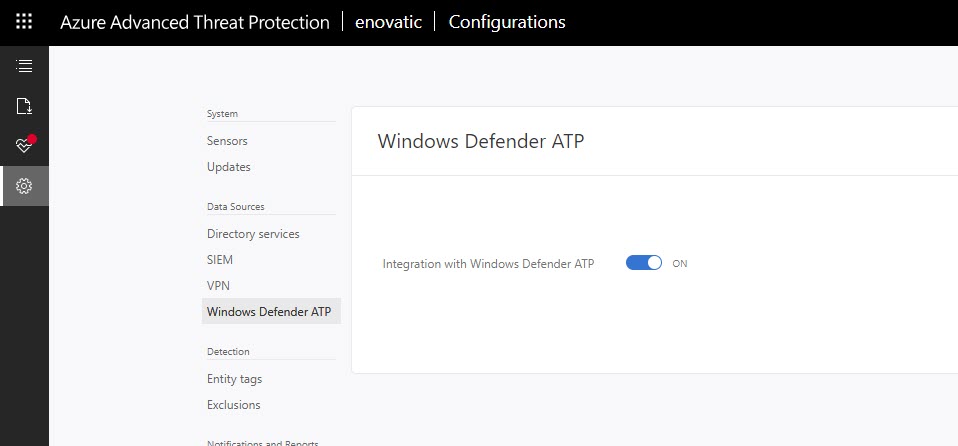Open Directory services settings

253,234
